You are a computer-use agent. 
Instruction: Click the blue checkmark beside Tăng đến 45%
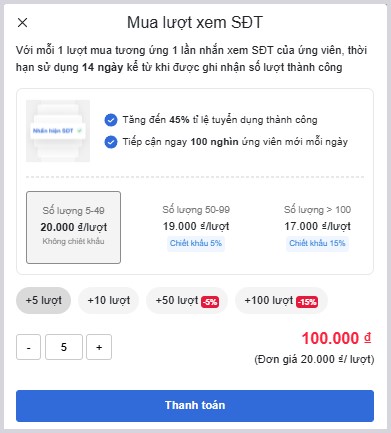[111, 120]
